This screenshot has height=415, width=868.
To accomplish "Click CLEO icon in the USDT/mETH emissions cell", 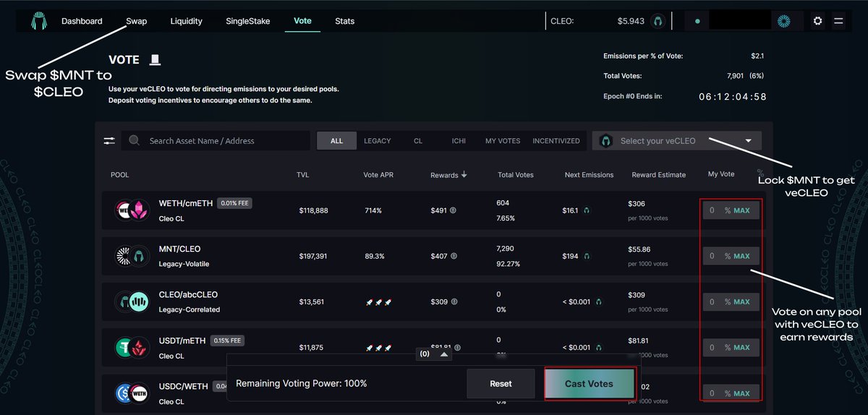I will 598,348.
